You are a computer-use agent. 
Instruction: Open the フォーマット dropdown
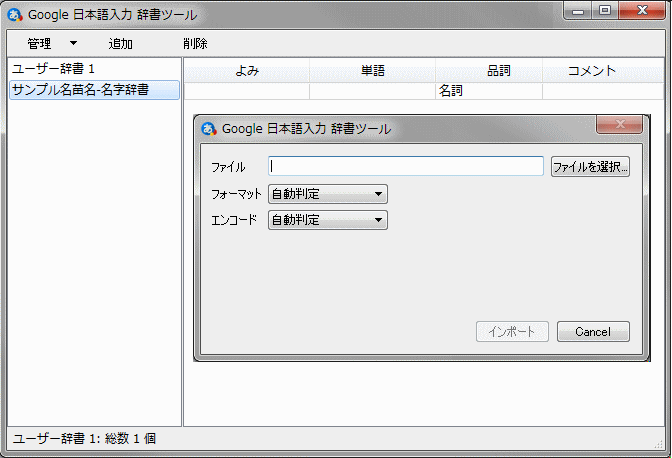pyautogui.click(x=328, y=194)
